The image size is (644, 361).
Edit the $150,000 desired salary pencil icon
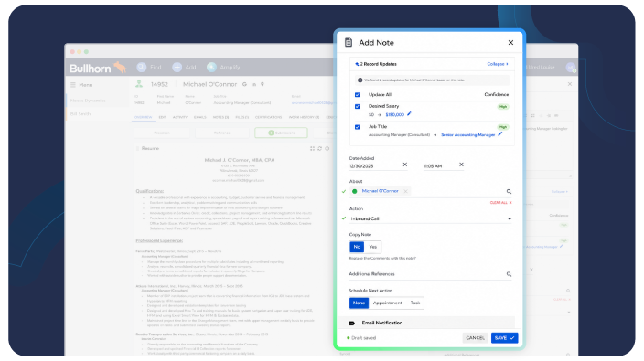click(x=409, y=114)
